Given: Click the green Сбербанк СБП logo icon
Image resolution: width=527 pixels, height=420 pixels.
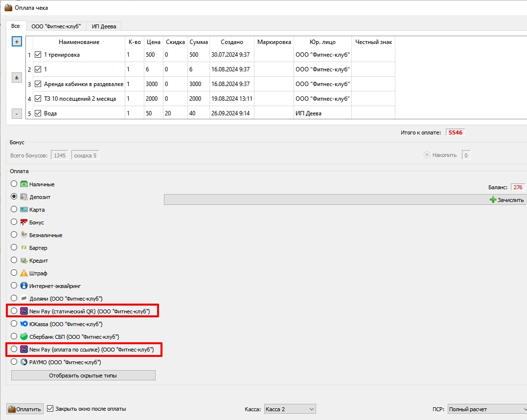Looking at the screenshot, I should click(24, 336).
